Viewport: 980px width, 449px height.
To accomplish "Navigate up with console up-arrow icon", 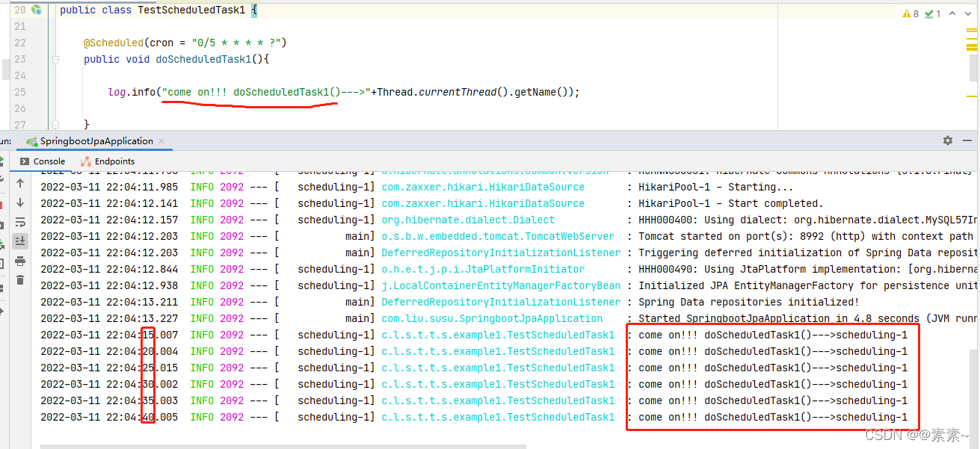I will click(x=19, y=182).
